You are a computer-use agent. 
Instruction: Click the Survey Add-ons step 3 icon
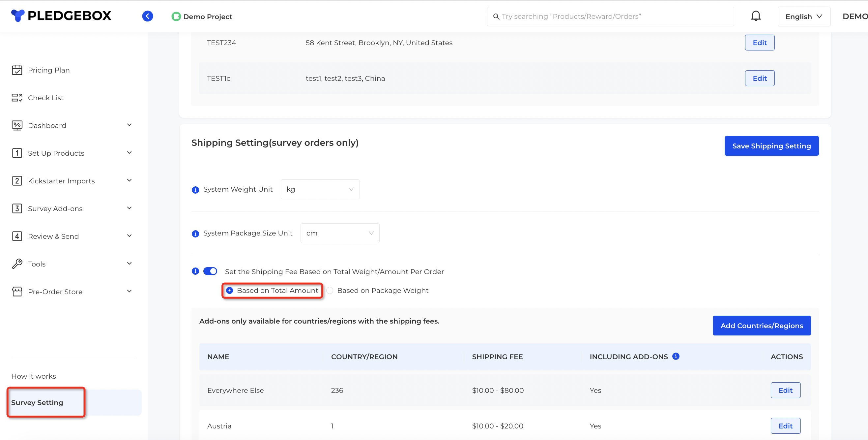click(17, 208)
